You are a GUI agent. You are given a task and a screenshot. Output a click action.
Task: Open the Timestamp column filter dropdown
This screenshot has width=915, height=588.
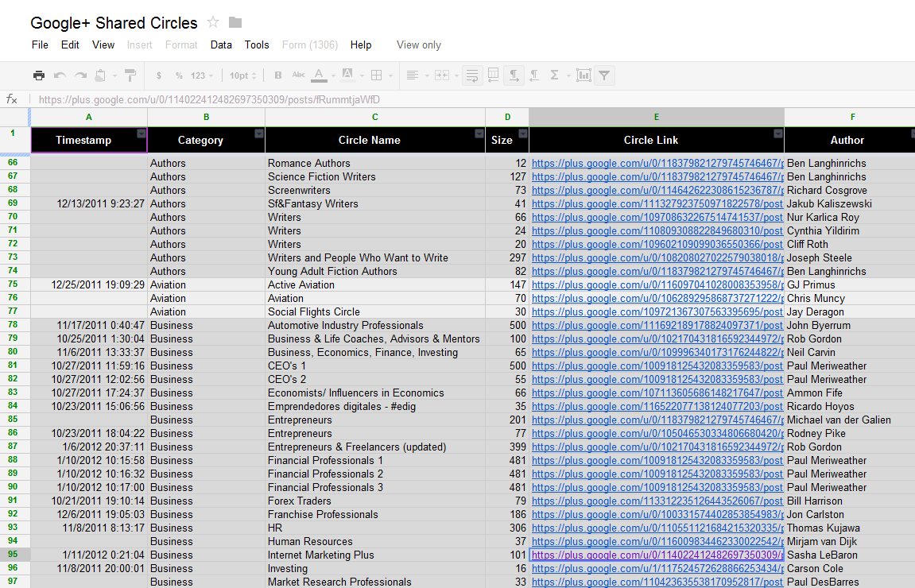coord(141,133)
